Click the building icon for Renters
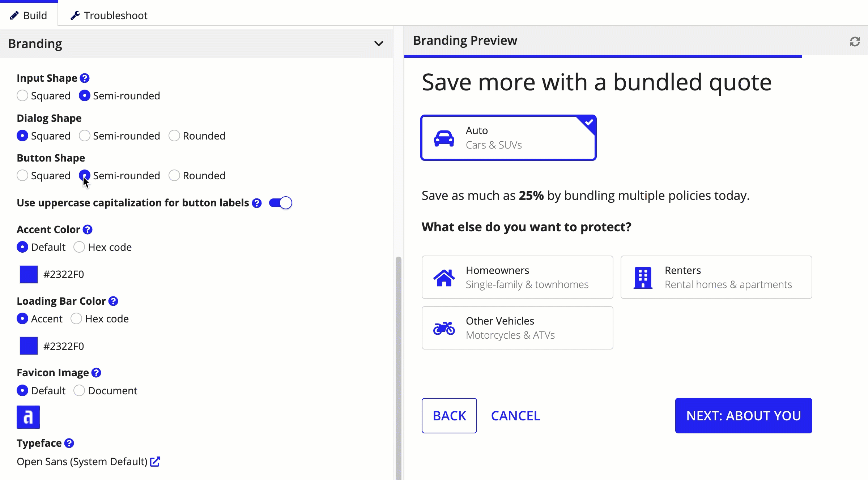Screen dimensions: 868x480 643,278
